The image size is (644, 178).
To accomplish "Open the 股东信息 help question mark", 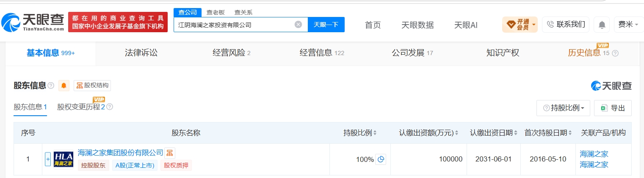I will (x=51, y=86).
